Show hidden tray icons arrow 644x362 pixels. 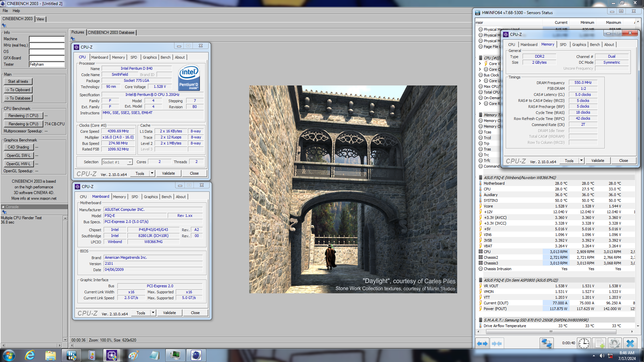click(x=594, y=356)
